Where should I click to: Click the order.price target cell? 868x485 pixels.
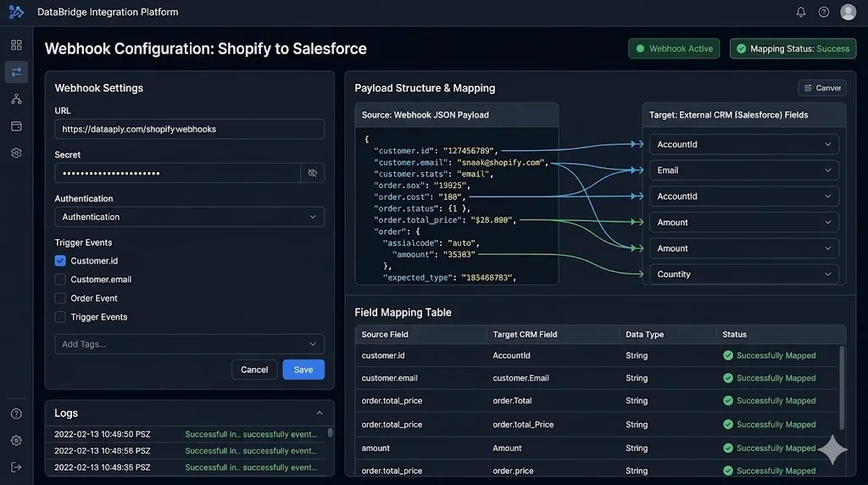click(513, 471)
